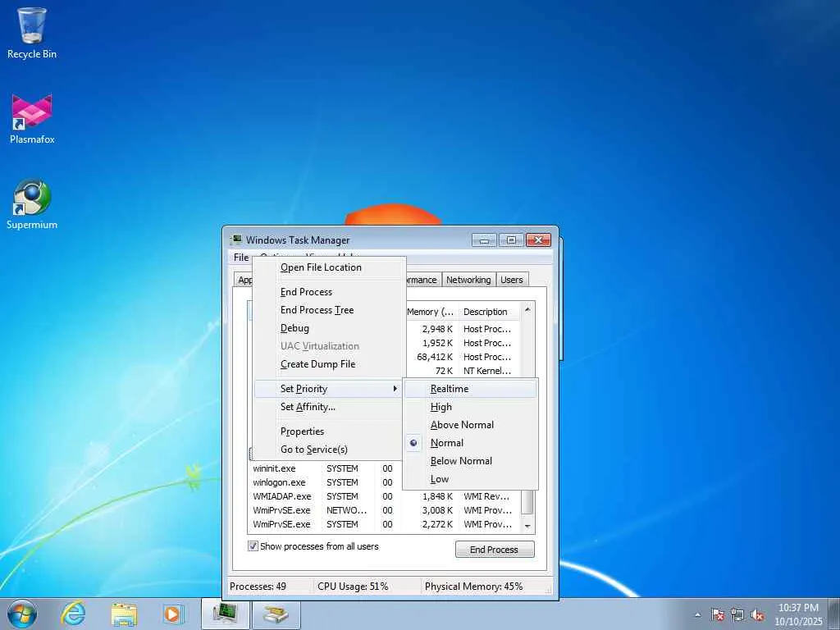Viewport: 840px width, 630px height.
Task: Choose Go to Service(s)
Action: pos(328,450)
